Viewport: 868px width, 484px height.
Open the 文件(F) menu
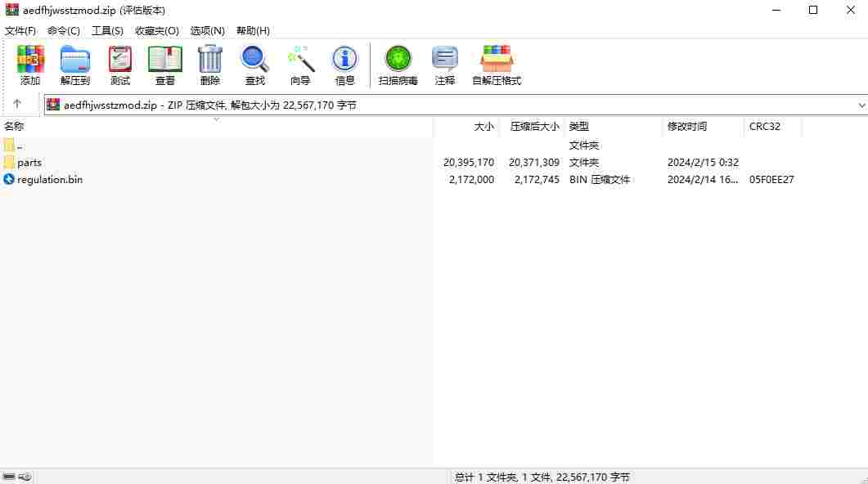(x=20, y=31)
